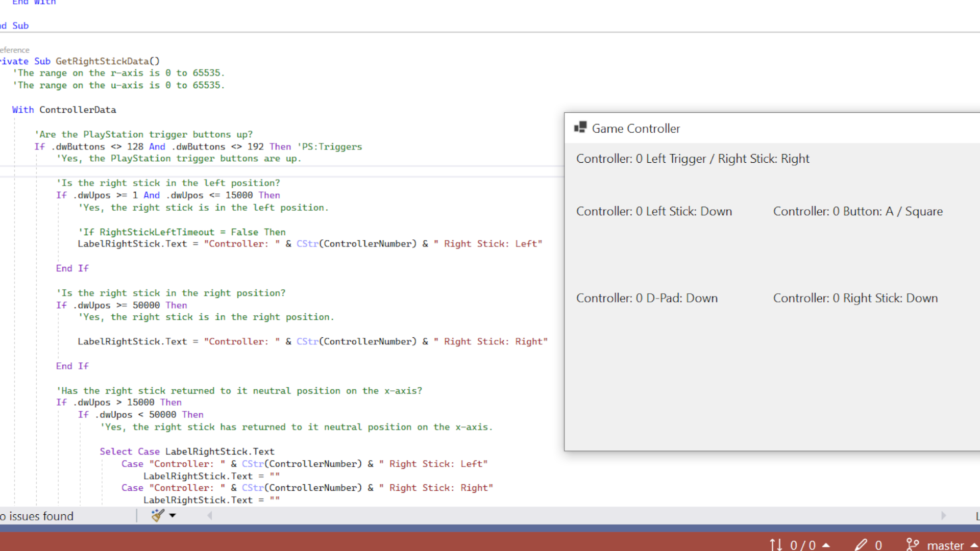The height and width of the screenshot is (551, 980).
Task: Click the incoming/outgoing commits arrows icon
Action: pos(776,545)
